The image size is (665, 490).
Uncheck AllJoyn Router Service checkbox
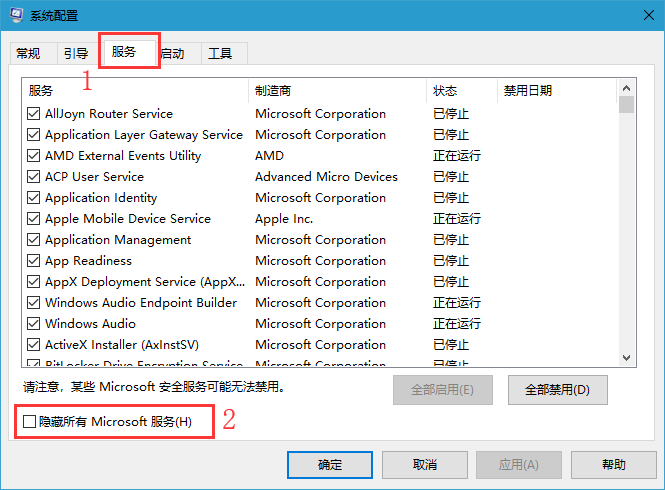[34, 114]
